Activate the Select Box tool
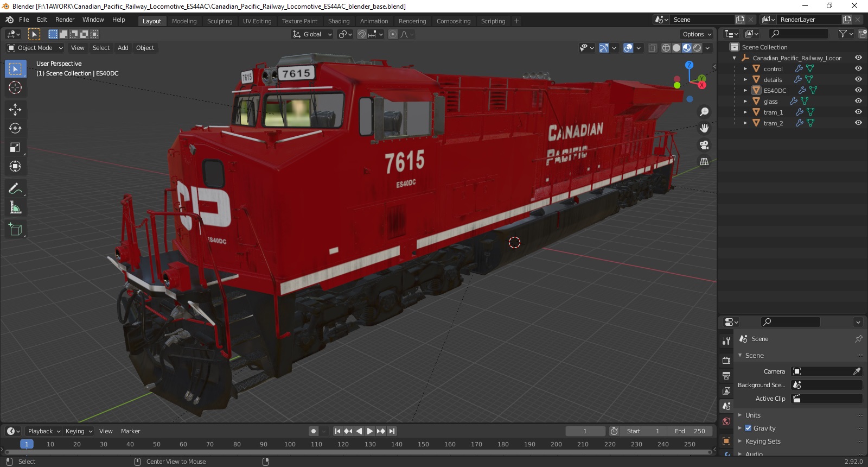The image size is (868, 467). pos(15,69)
